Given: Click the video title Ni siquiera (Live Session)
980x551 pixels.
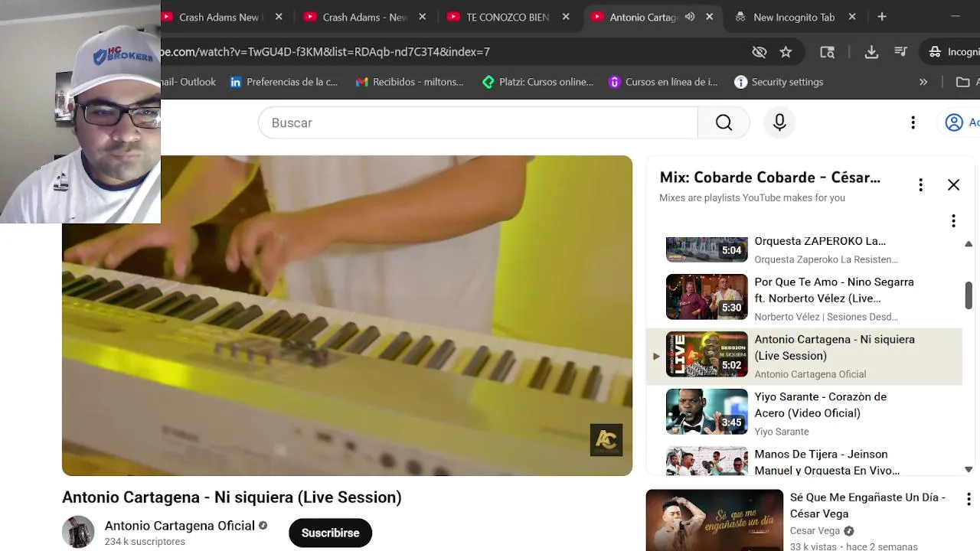Looking at the screenshot, I should point(231,497).
